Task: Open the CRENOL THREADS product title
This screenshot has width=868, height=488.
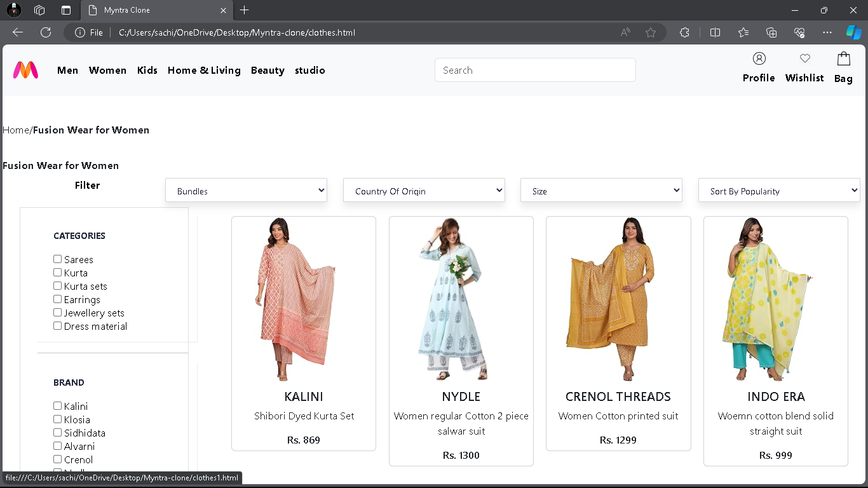Action: point(618,396)
